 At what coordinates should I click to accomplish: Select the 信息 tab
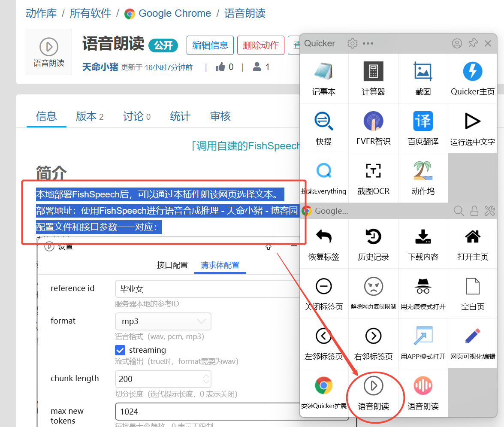[x=46, y=116]
